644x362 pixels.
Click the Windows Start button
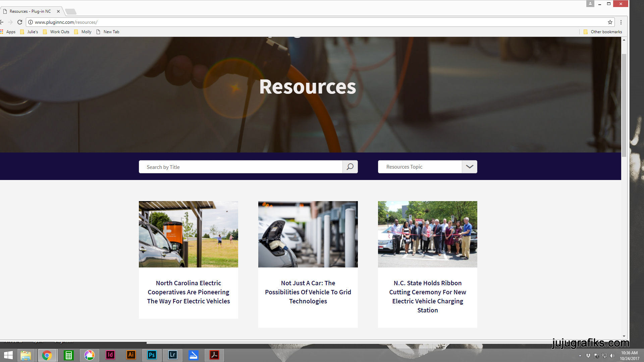click(8, 355)
